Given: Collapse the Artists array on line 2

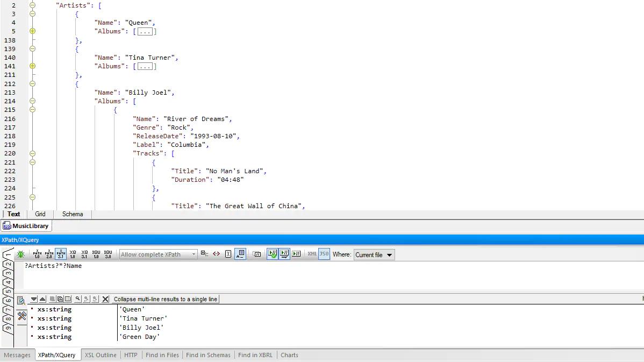Looking at the screenshot, I should pyautogui.click(x=32, y=5).
